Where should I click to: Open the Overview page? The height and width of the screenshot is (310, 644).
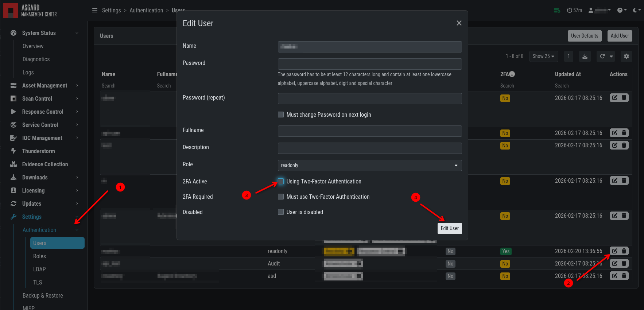pyautogui.click(x=33, y=46)
